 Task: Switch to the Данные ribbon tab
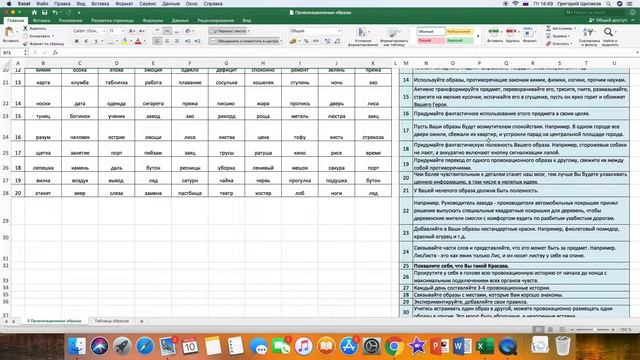180,20
